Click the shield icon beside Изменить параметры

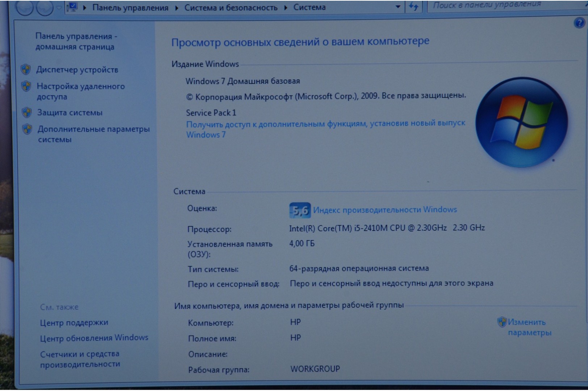coord(502,322)
